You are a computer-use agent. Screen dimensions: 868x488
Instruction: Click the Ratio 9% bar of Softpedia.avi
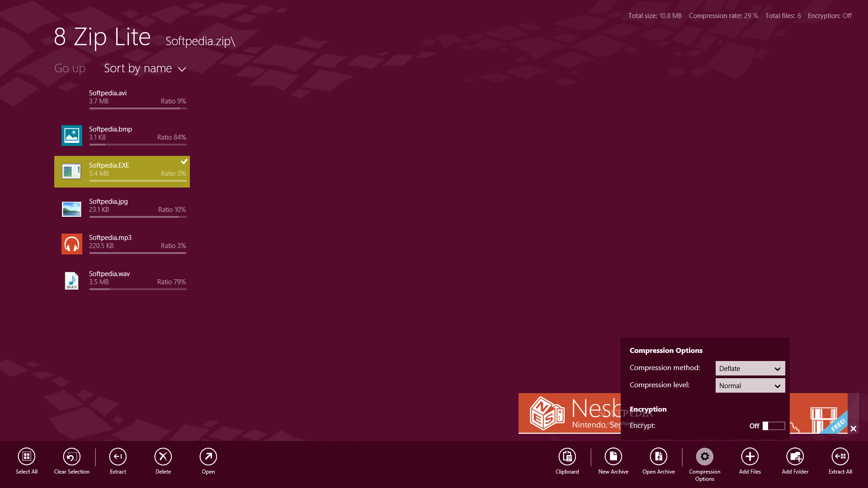point(138,108)
